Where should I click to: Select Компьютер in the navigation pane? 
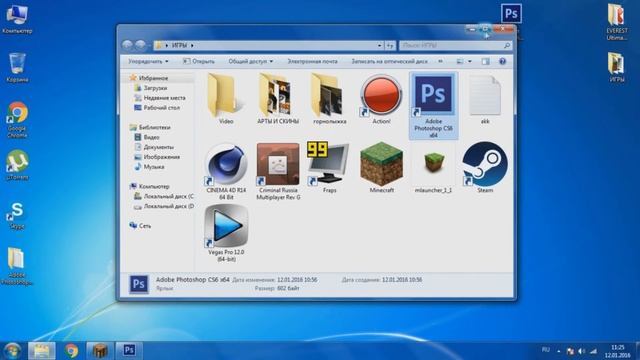[154, 186]
